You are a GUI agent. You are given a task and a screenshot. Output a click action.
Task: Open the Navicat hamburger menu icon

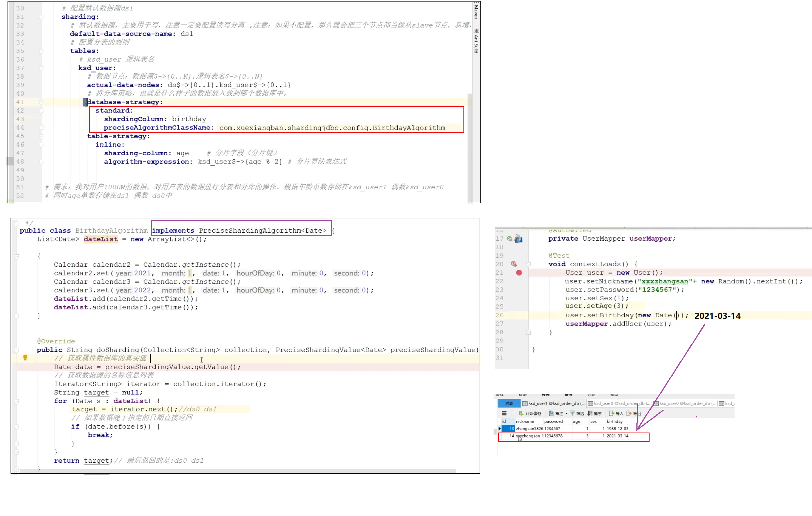[504, 413]
